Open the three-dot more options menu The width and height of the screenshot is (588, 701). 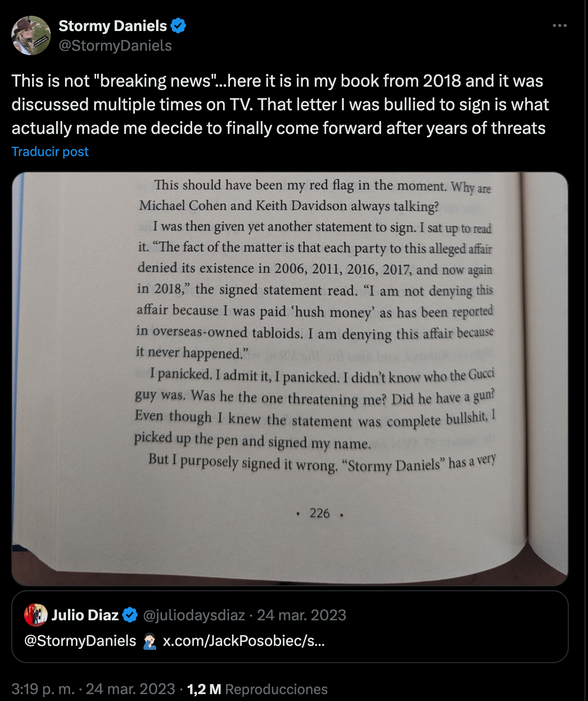click(559, 26)
